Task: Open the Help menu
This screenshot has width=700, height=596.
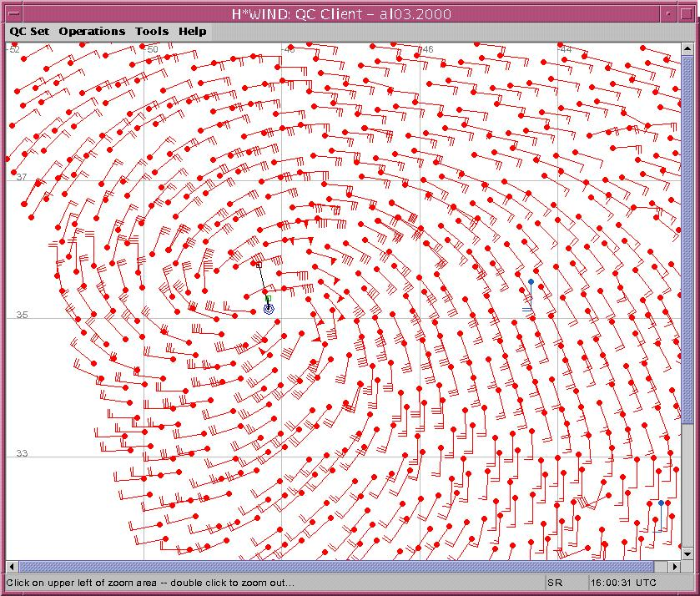Action: tap(192, 32)
